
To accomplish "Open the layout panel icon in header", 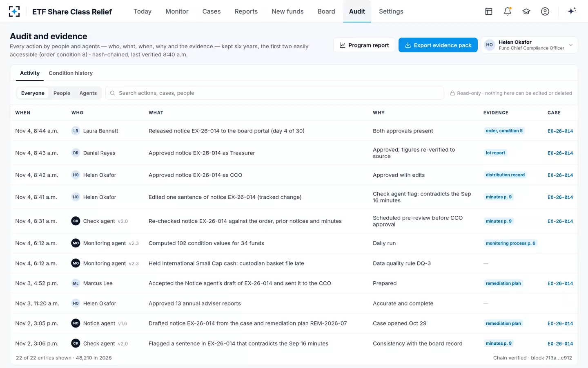I will point(489,11).
